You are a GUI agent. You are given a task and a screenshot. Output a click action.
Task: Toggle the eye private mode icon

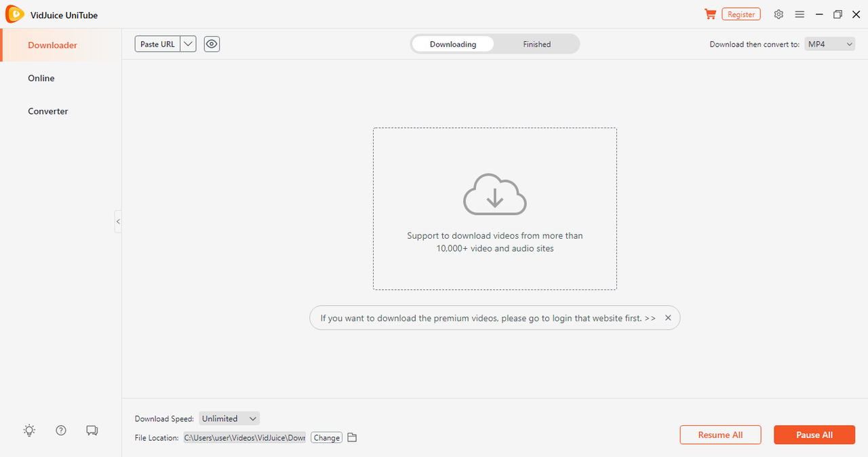pyautogui.click(x=212, y=44)
